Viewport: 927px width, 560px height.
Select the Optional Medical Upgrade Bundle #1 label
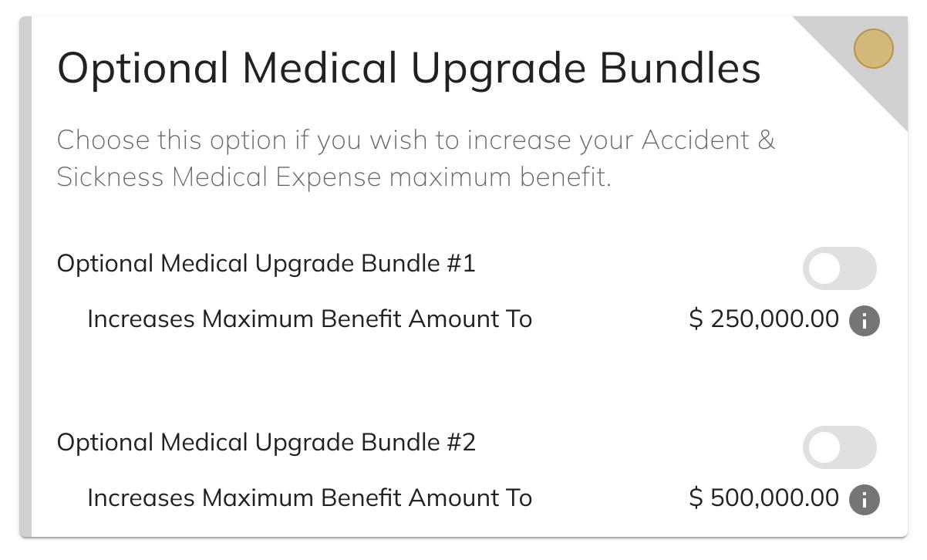266,264
